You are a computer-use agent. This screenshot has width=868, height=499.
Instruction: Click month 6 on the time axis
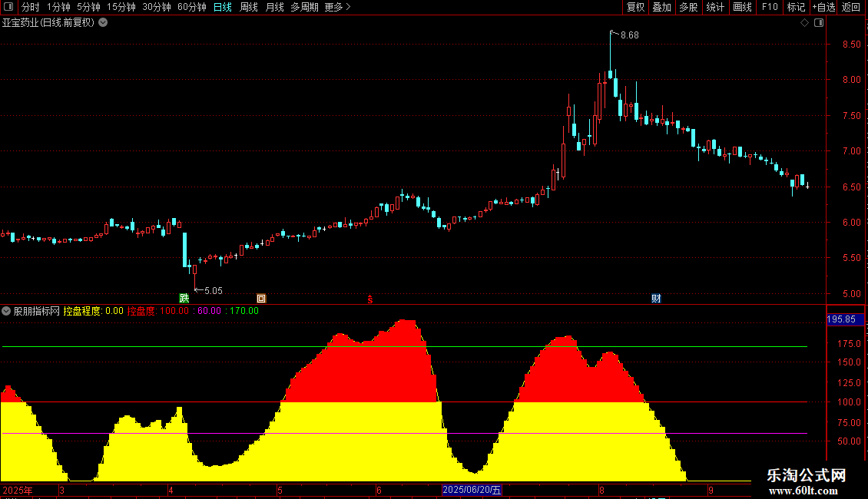379,490
